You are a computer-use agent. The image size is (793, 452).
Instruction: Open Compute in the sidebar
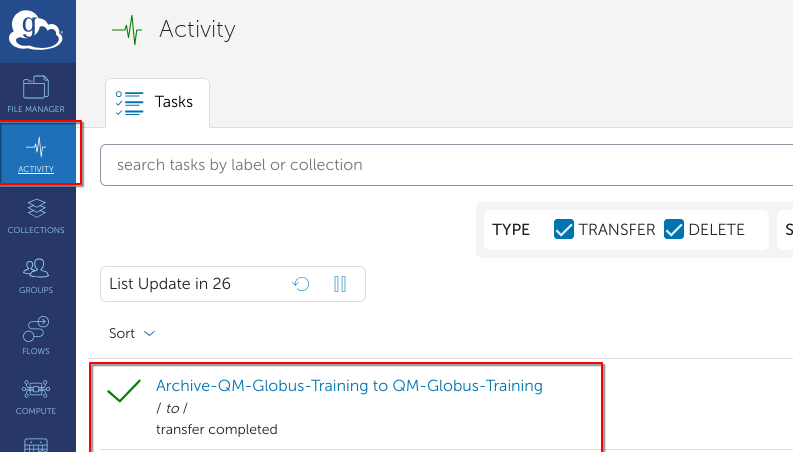click(37, 396)
